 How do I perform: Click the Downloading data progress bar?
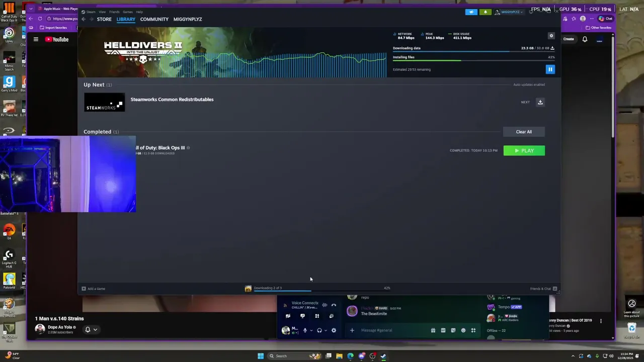click(473, 51)
